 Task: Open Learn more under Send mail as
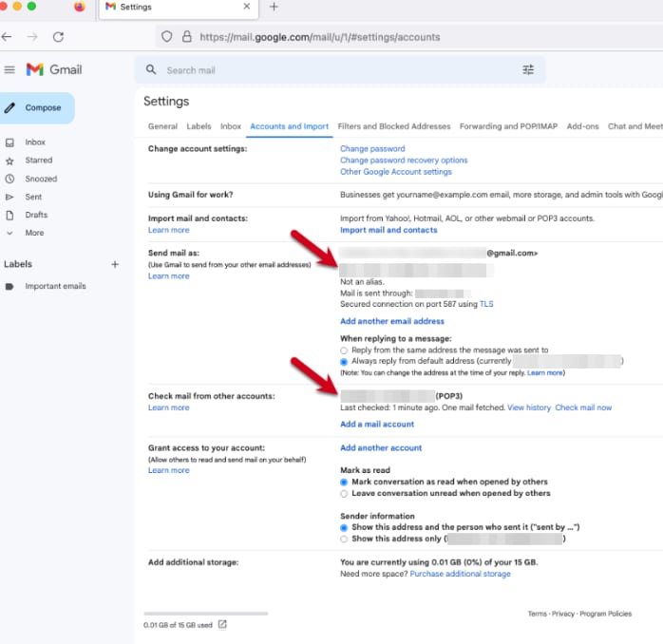[169, 276]
